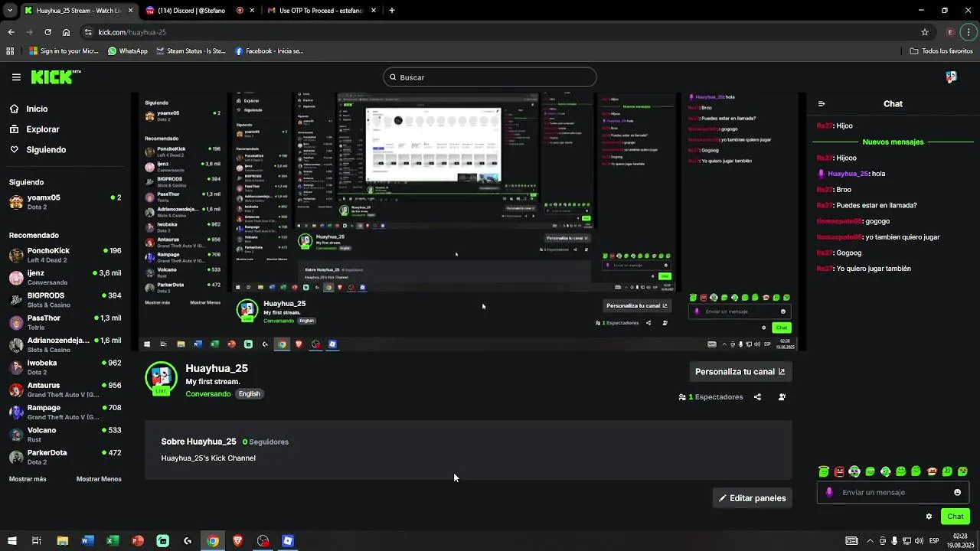
Task: Switch to Use OTP to Proceed tab
Action: 320,11
